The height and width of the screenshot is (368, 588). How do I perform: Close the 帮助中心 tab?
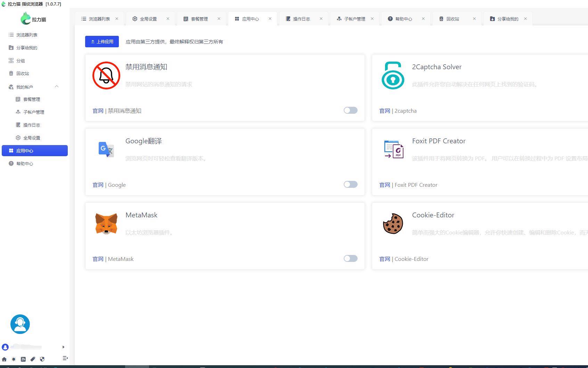[x=423, y=19]
